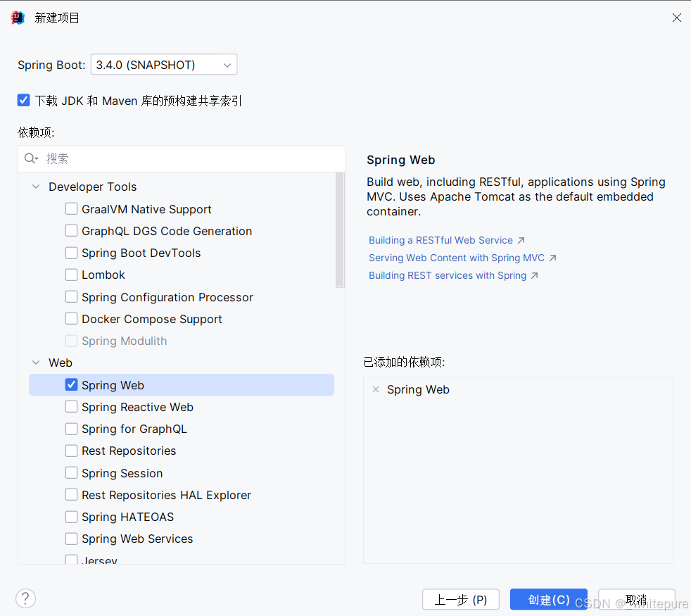The height and width of the screenshot is (616, 691).
Task: Tick Rest Repositories checkbox
Action: [x=71, y=451]
